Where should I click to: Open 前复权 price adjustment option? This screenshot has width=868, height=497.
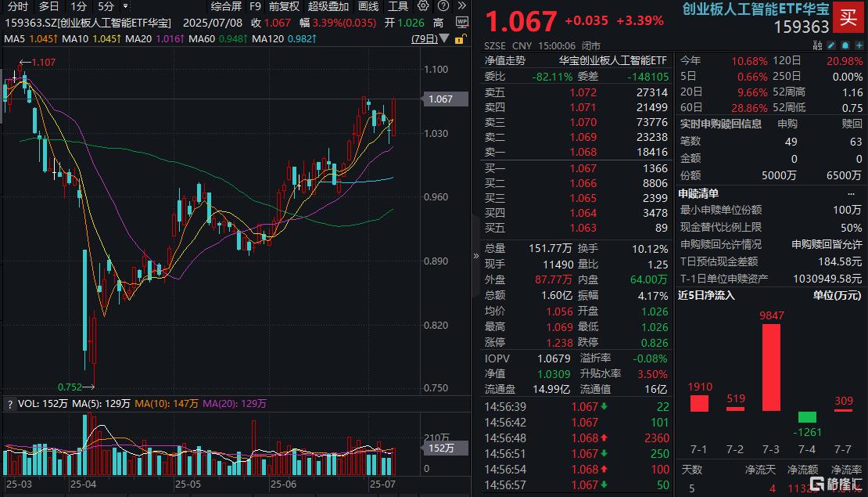point(284,6)
